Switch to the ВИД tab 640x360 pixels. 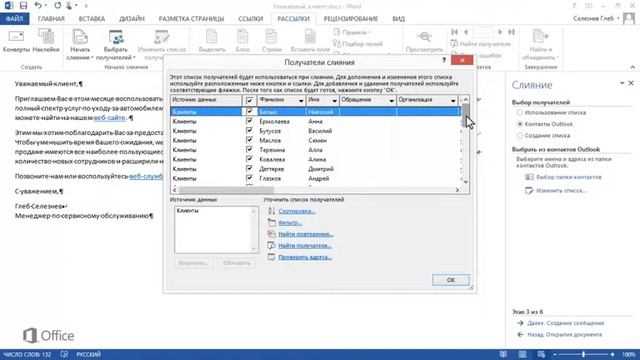[x=398, y=19]
